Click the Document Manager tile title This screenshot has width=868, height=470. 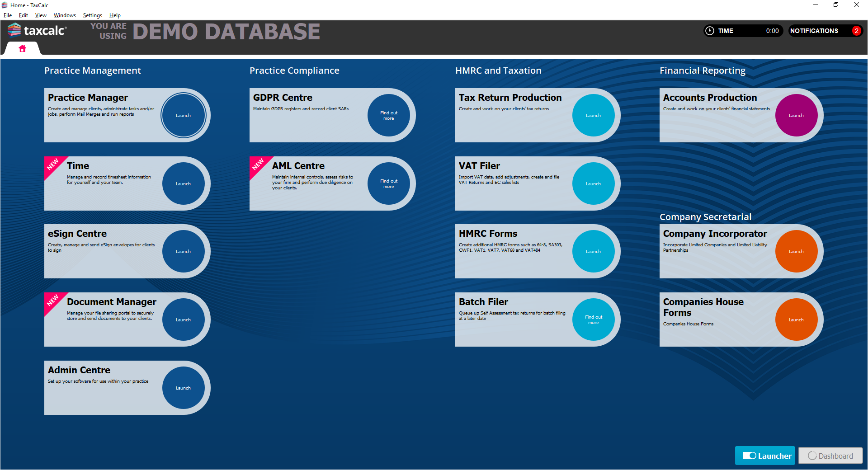coord(111,302)
